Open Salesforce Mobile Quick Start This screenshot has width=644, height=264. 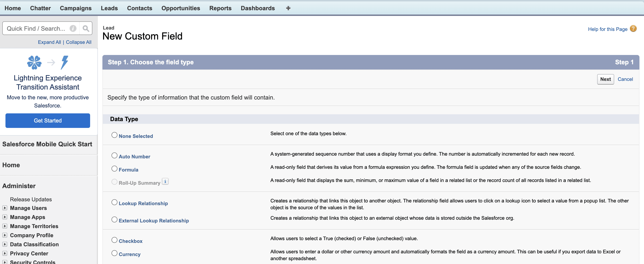[x=47, y=144]
